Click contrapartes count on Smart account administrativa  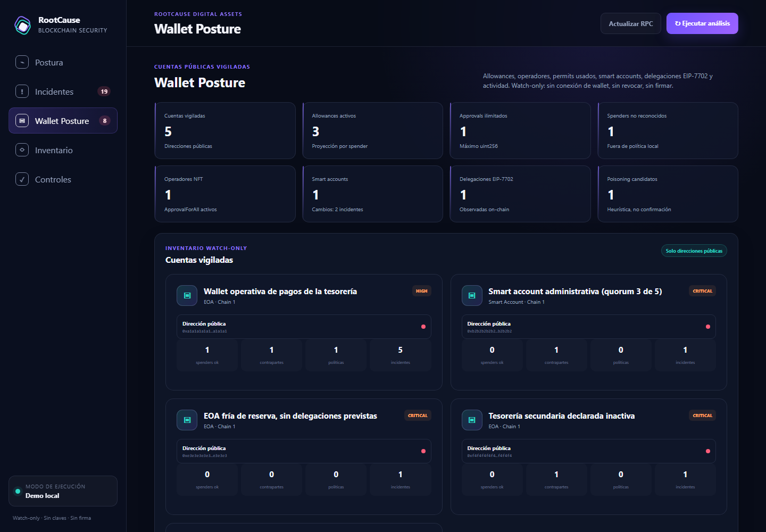(556, 350)
